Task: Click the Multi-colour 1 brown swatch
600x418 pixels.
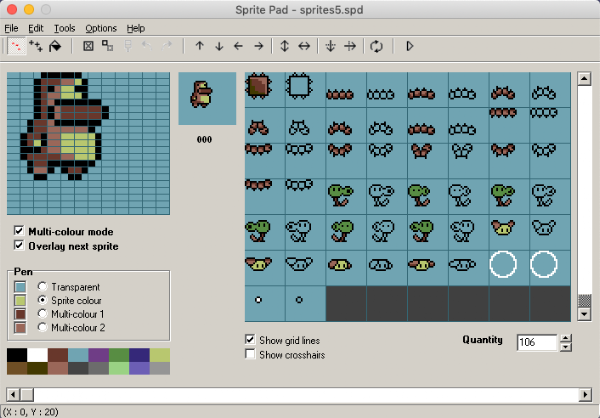Action: (20, 314)
